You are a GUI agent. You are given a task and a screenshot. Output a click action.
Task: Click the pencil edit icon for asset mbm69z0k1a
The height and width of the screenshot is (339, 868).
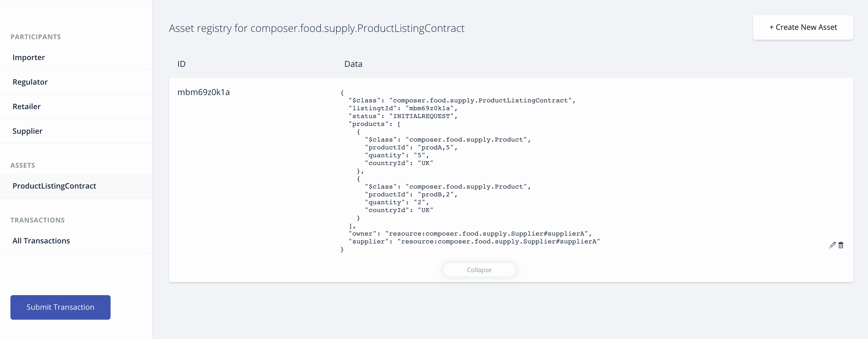[832, 245]
